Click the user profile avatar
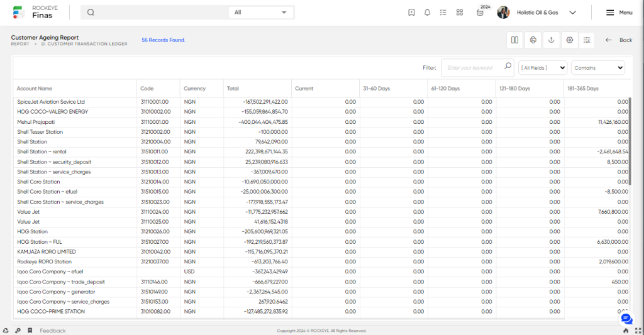This screenshot has width=644, height=335. coord(503,13)
